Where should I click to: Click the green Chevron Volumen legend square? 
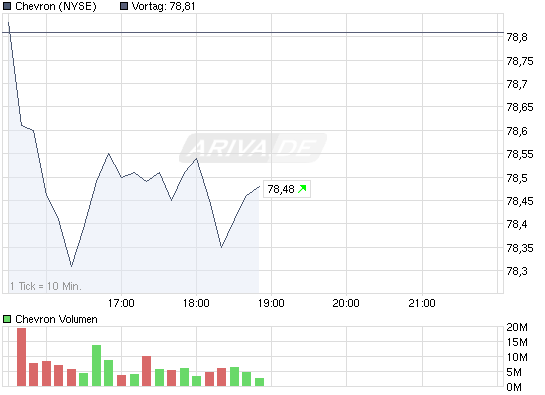point(7,319)
